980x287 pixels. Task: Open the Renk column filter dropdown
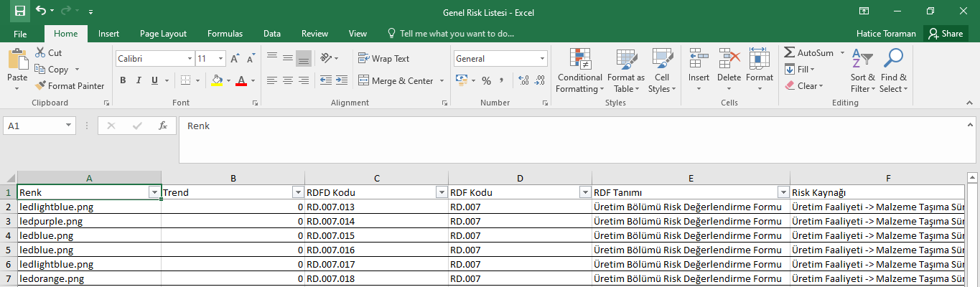(x=154, y=192)
